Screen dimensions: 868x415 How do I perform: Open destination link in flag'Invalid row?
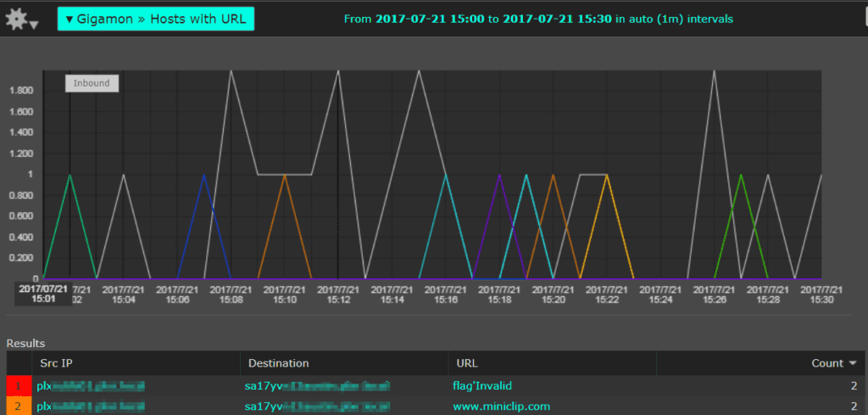click(x=318, y=385)
